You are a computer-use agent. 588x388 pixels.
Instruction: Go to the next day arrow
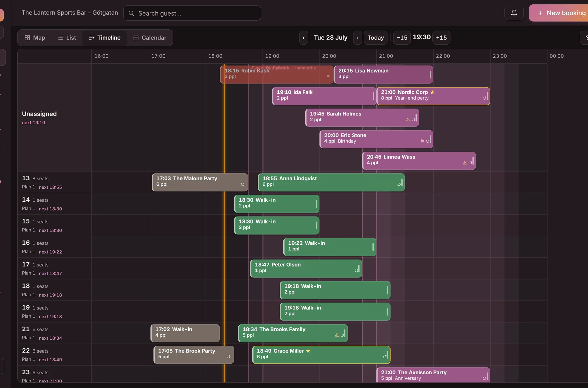click(x=357, y=38)
